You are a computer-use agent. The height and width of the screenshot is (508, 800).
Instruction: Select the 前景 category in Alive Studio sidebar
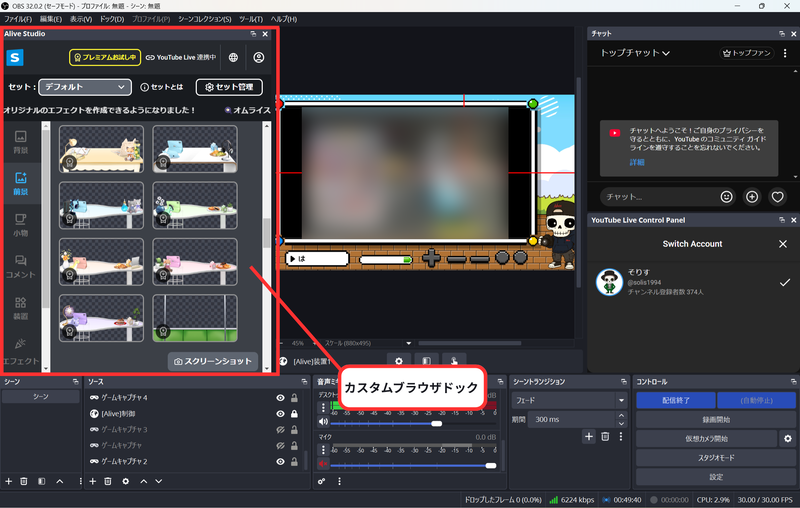coord(20,184)
